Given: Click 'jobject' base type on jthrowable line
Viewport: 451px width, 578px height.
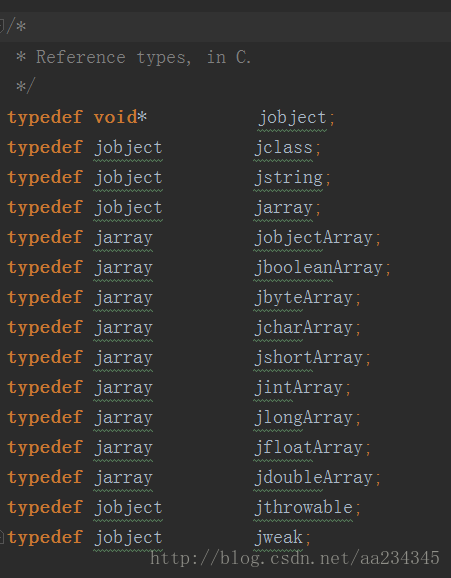Looking at the screenshot, I should pyautogui.click(x=128, y=508).
